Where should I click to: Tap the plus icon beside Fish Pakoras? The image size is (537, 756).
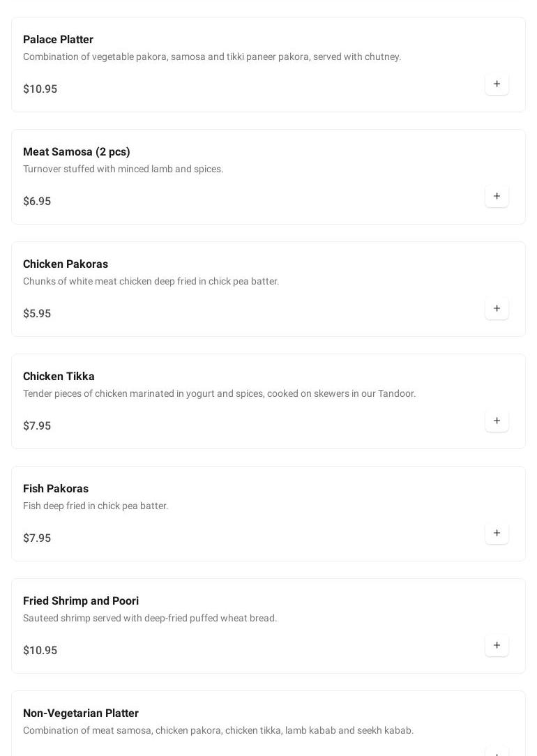tap(497, 534)
